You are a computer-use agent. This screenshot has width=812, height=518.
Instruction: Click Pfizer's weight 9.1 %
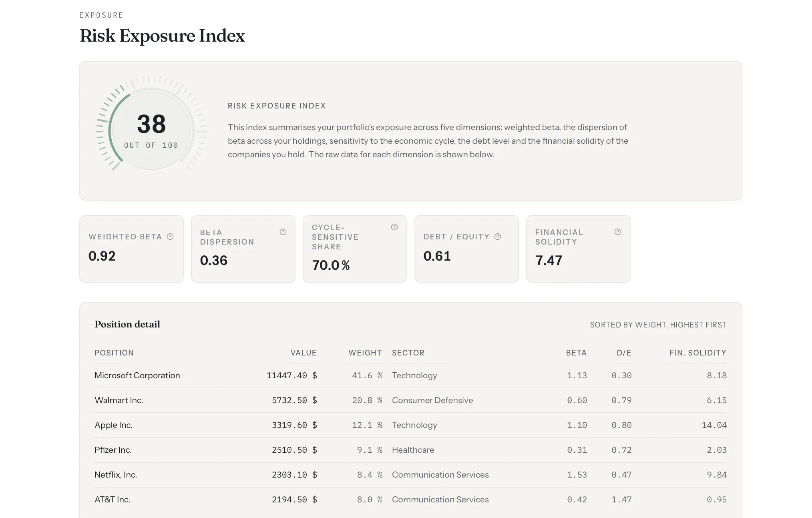pyautogui.click(x=370, y=450)
